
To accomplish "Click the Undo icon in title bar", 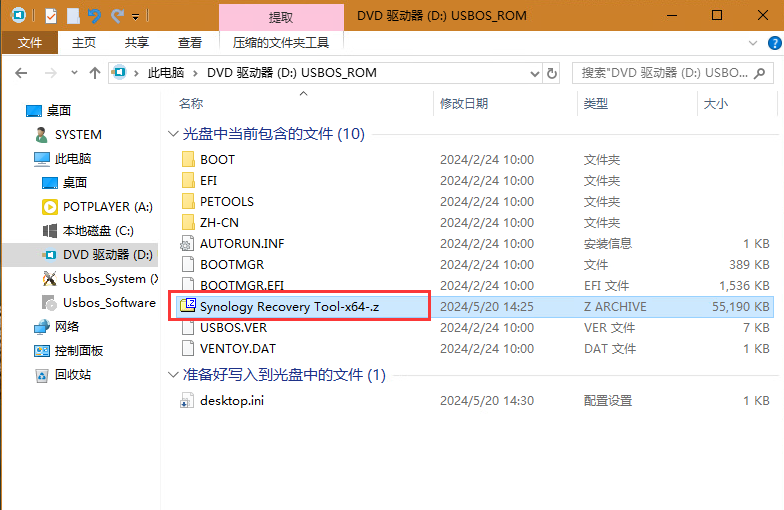I will 94,16.
